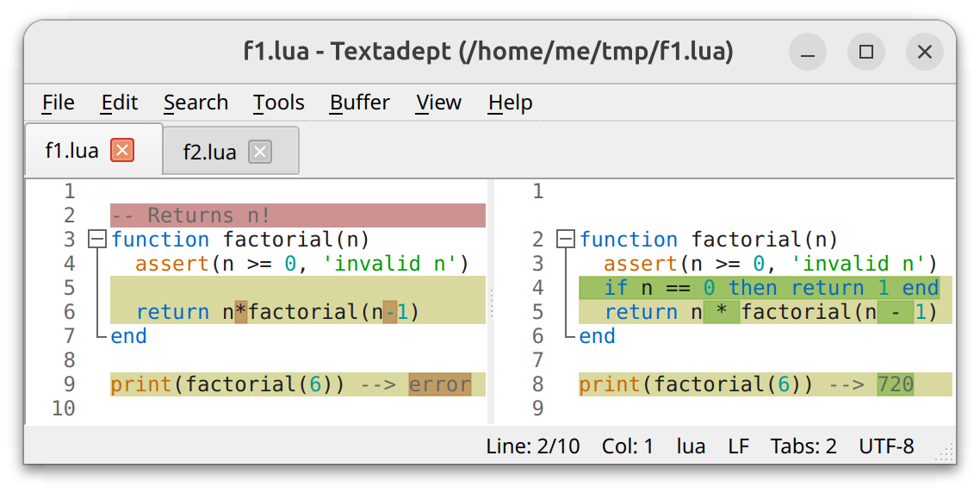Click 'return n*factorial(n-1)' in left pane
Viewport: 980px width, 493px height.
[x=277, y=311]
